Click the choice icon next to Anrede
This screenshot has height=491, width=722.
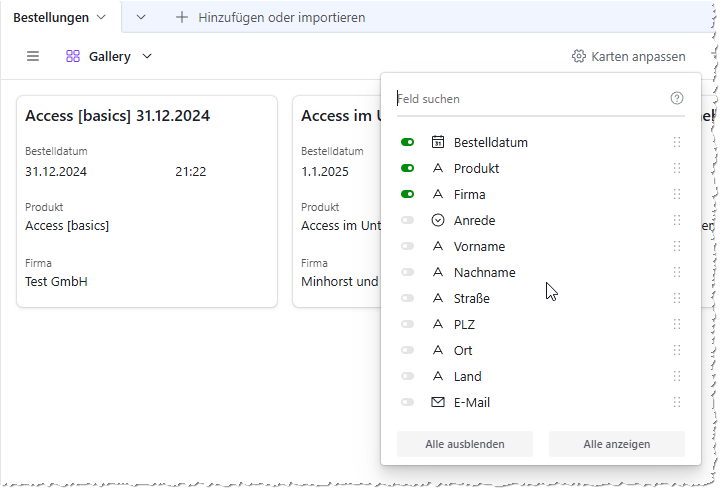click(437, 220)
